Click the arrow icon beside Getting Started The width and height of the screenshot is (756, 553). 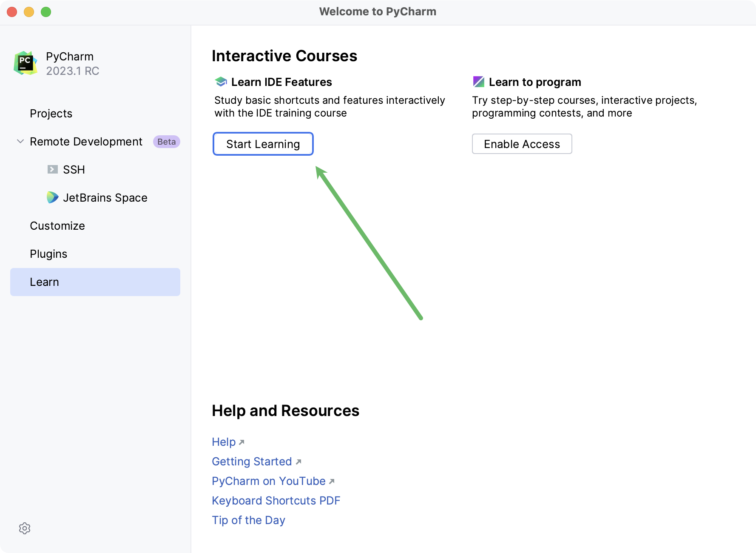coord(299,462)
